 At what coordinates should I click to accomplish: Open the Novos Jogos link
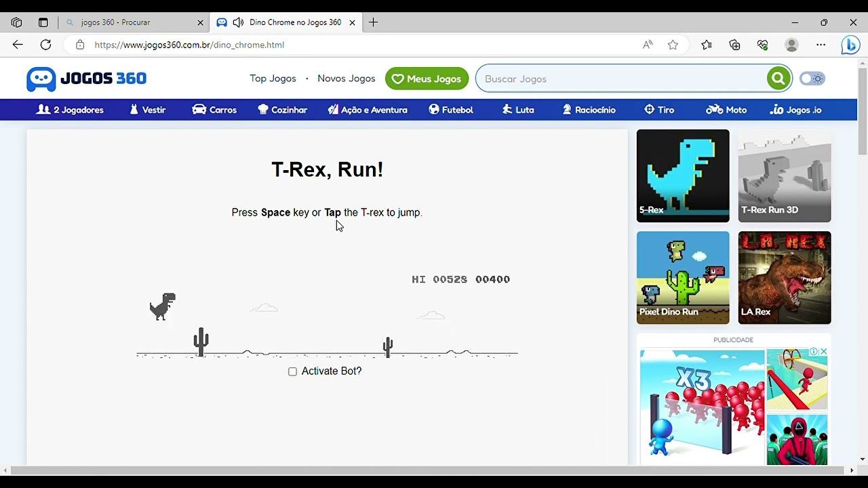pyautogui.click(x=346, y=79)
